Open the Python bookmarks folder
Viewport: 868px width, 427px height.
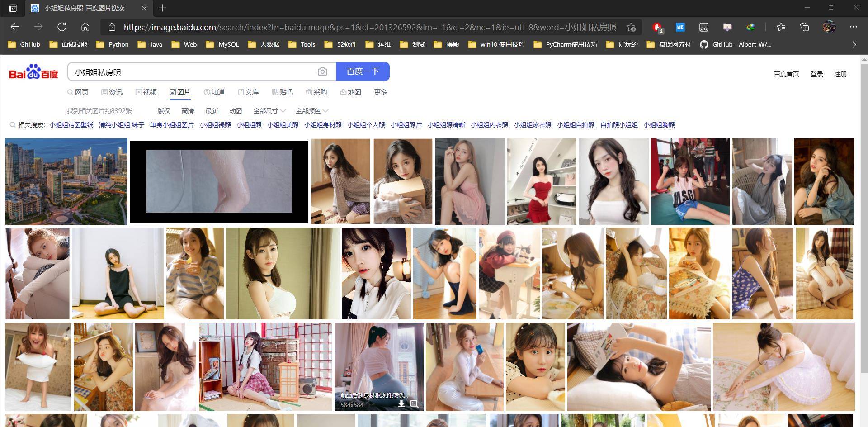113,44
